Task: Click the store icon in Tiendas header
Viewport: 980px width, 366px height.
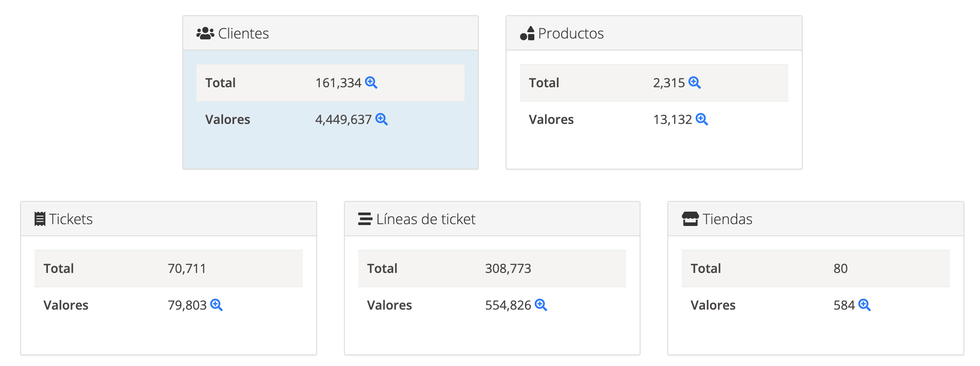Action: (x=690, y=219)
